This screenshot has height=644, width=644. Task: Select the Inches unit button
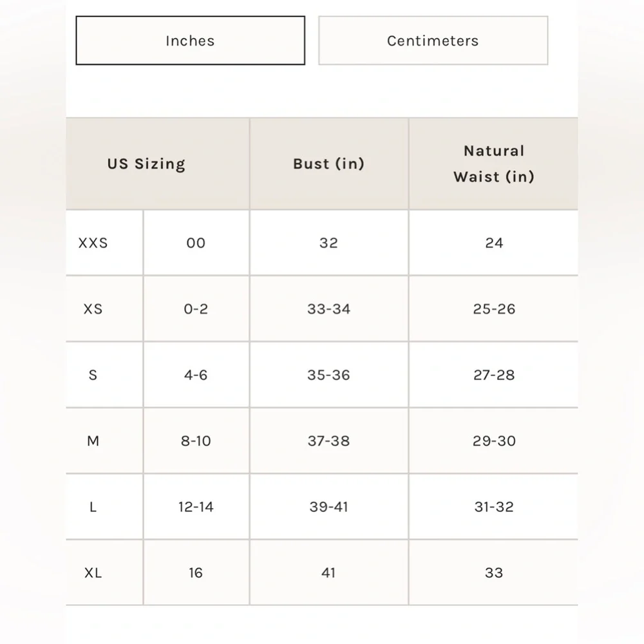pos(190,41)
